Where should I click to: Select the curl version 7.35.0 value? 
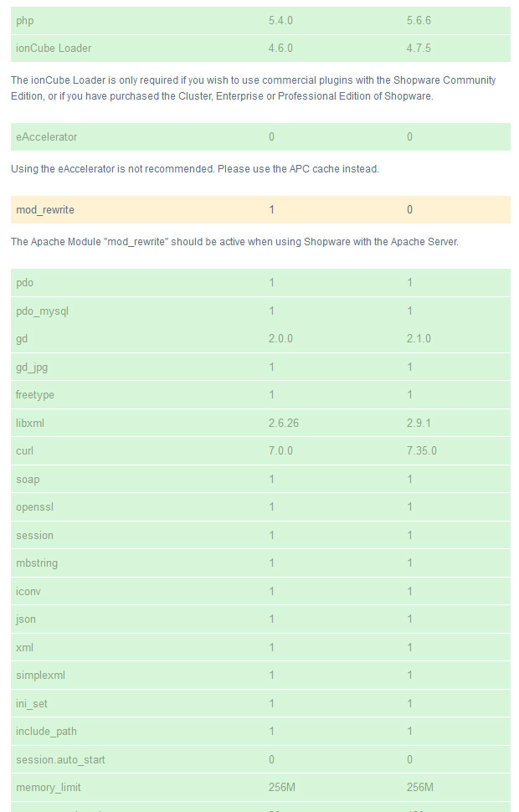point(422,450)
